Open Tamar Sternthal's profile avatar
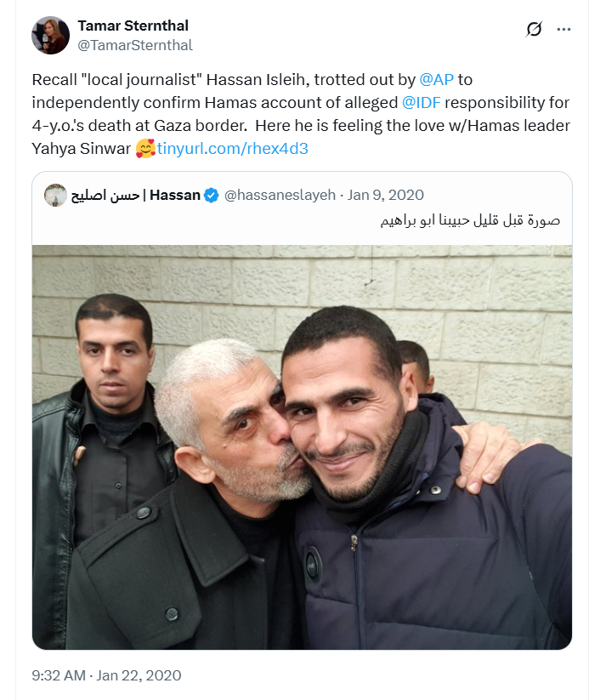The height and width of the screenshot is (700, 600). pyautogui.click(x=50, y=35)
